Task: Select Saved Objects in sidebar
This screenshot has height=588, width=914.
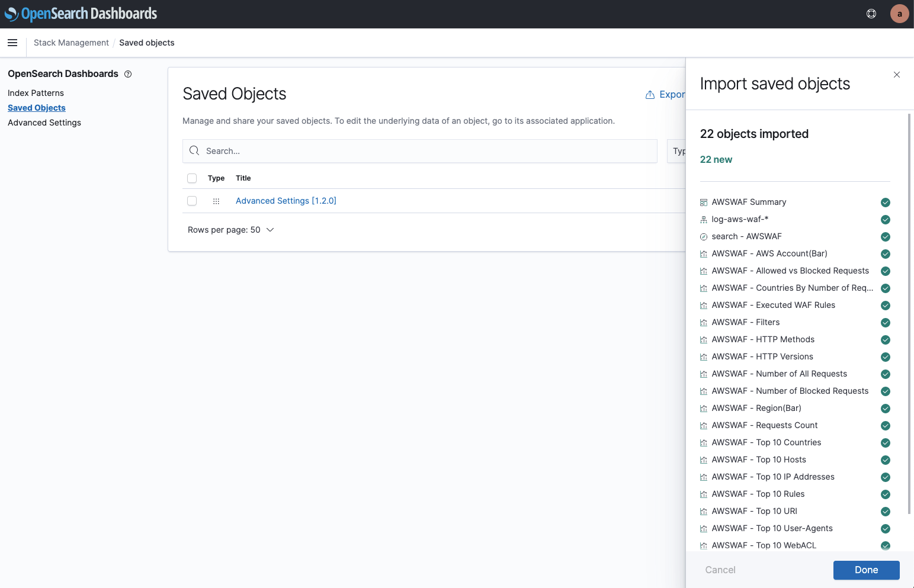Action: point(37,108)
